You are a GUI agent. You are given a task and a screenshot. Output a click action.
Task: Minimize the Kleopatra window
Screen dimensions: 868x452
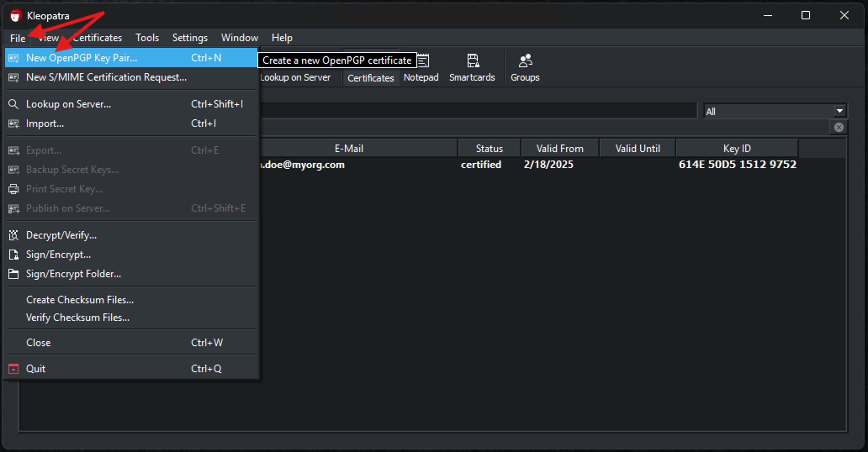tap(768, 16)
